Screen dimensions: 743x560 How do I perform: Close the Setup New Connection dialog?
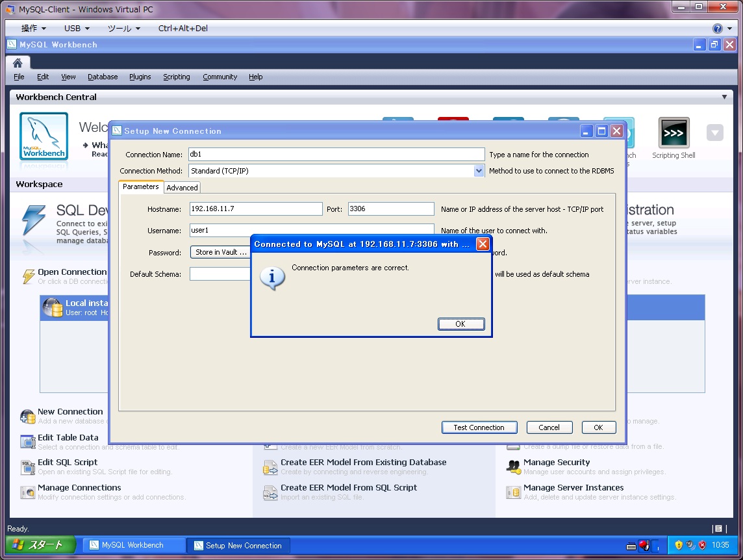616,131
